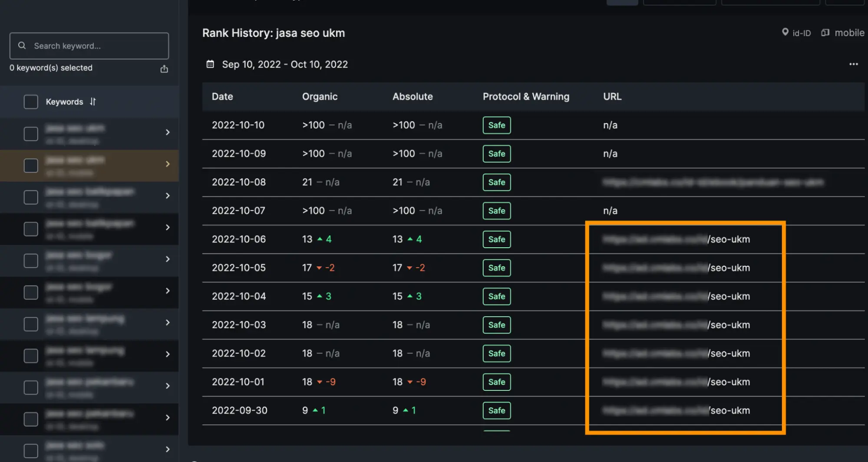Open the /seo-ukm URL for 2022-09-30

(677, 410)
